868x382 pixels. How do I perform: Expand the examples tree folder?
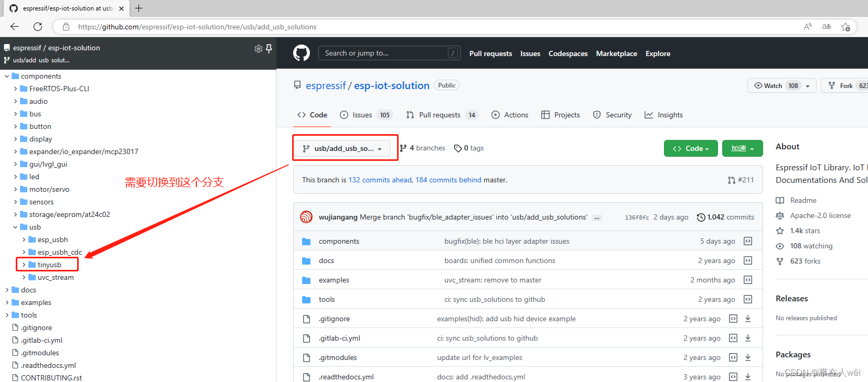[x=7, y=302]
